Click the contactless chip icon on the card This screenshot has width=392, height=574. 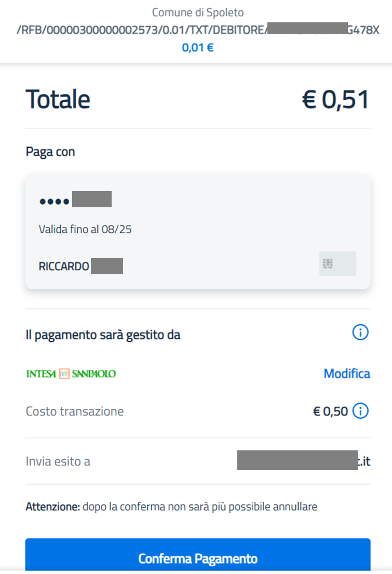[x=337, y=263]
